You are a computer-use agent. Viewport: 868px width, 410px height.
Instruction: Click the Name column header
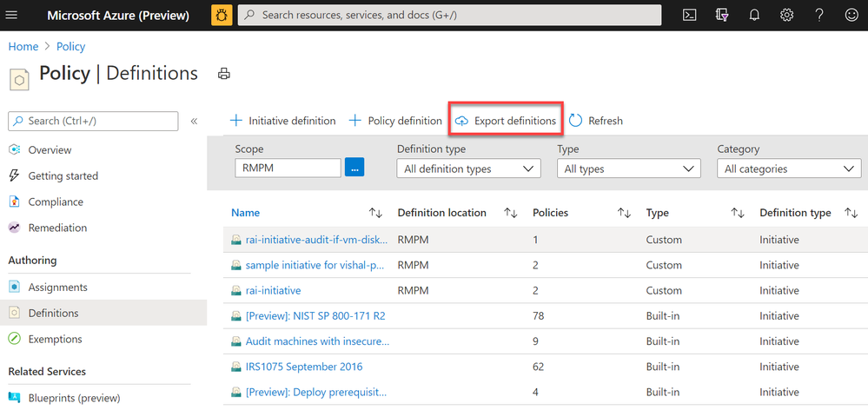pyautogui.click(x=245, y=213)
